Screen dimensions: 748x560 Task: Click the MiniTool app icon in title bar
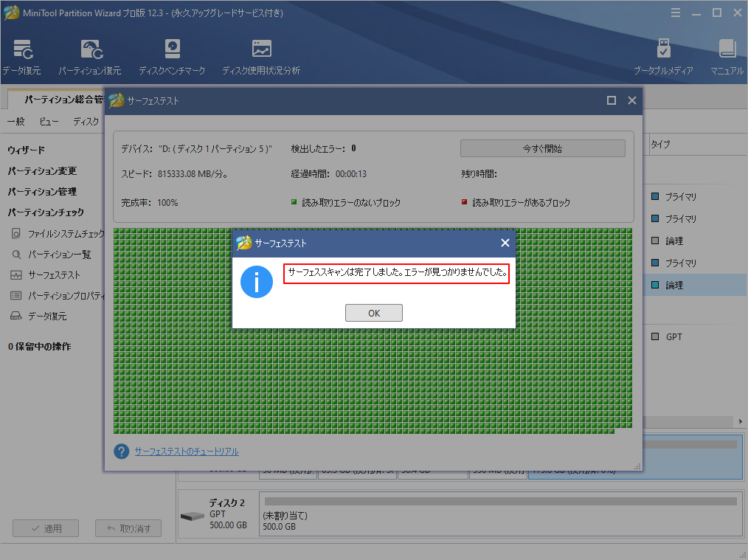[12, 13]
